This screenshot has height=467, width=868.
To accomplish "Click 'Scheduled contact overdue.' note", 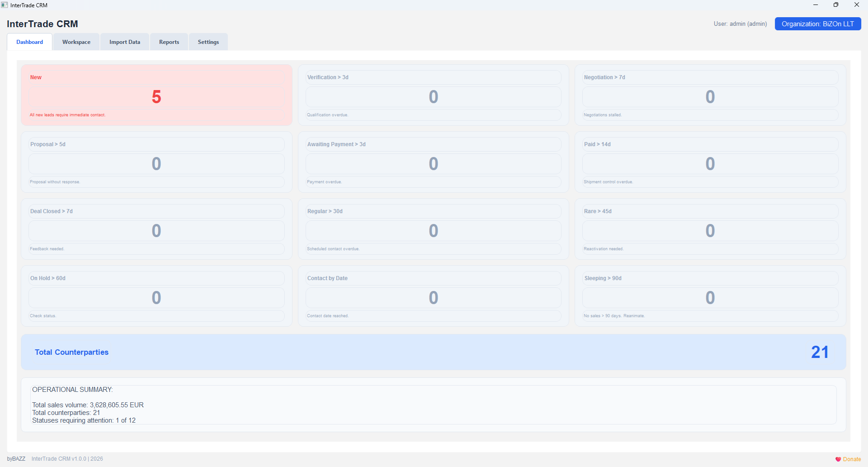I will (x=333, y=249).
